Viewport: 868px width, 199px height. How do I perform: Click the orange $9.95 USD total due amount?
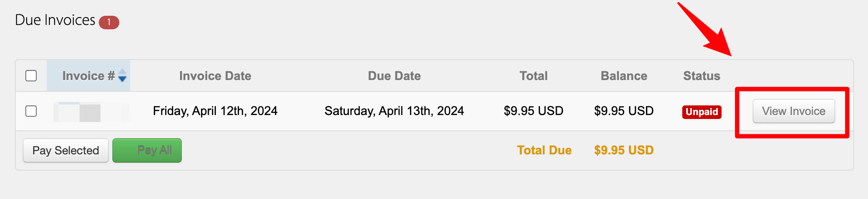tap(624, 150)
